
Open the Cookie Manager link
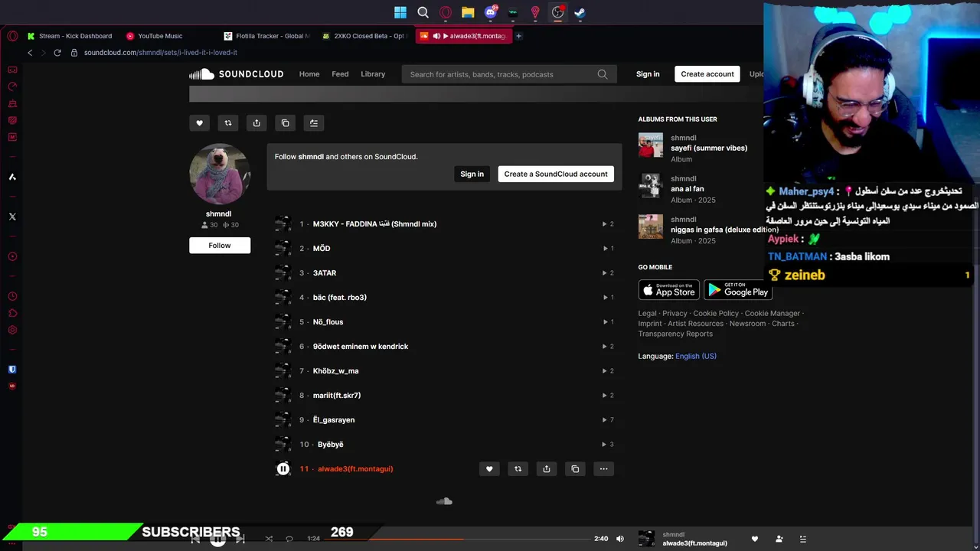point(773,313)
